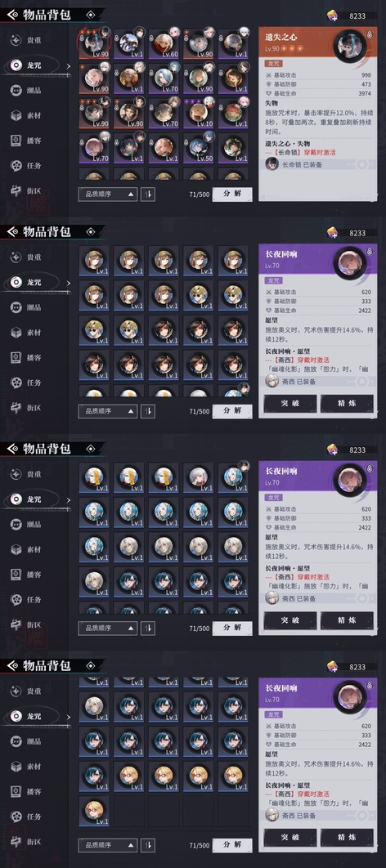
Task: Toggle sort direction beside topmost 品质顺序
Action: (x=148, y=195)
